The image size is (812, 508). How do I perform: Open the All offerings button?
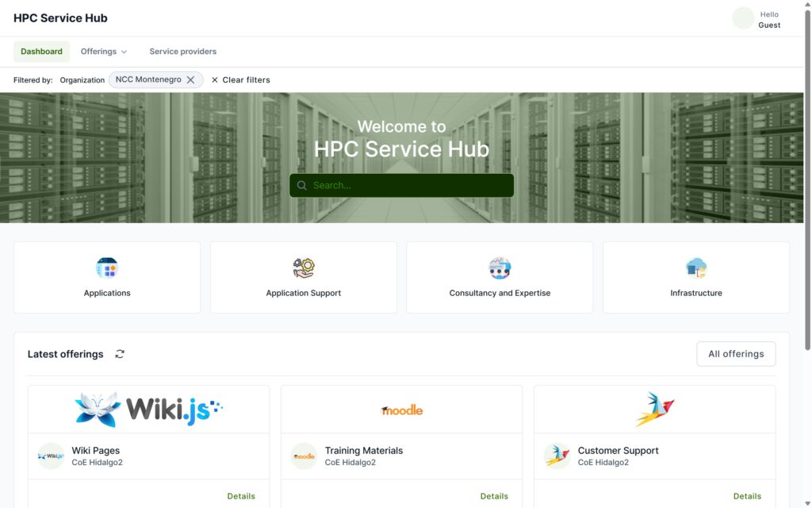(x=735, y=354)
